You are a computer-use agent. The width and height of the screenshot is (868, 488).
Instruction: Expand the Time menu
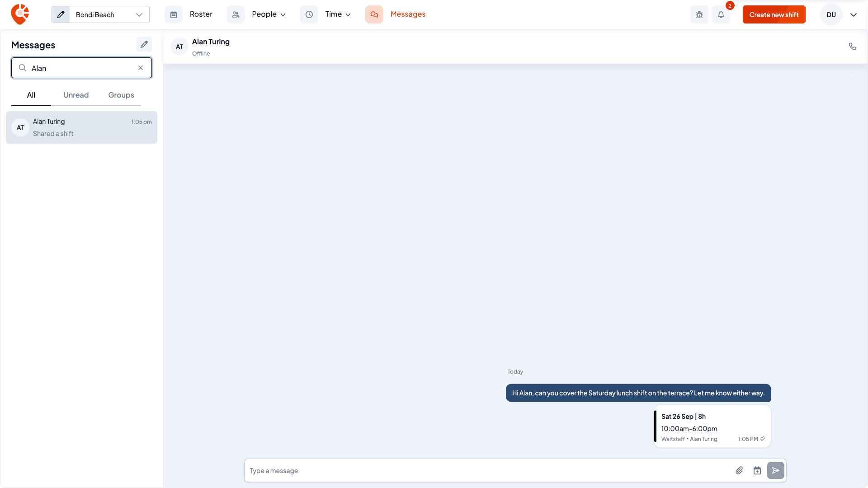(338, 14)
